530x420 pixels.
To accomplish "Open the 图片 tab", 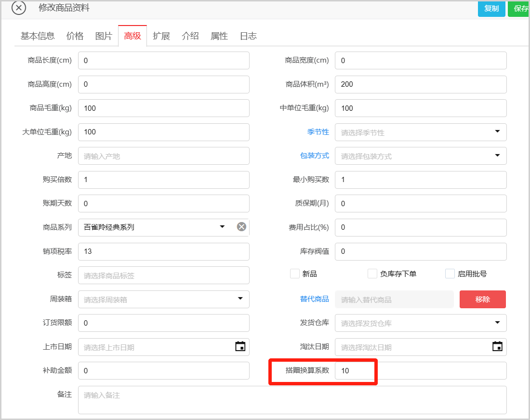I will point(104,36).
